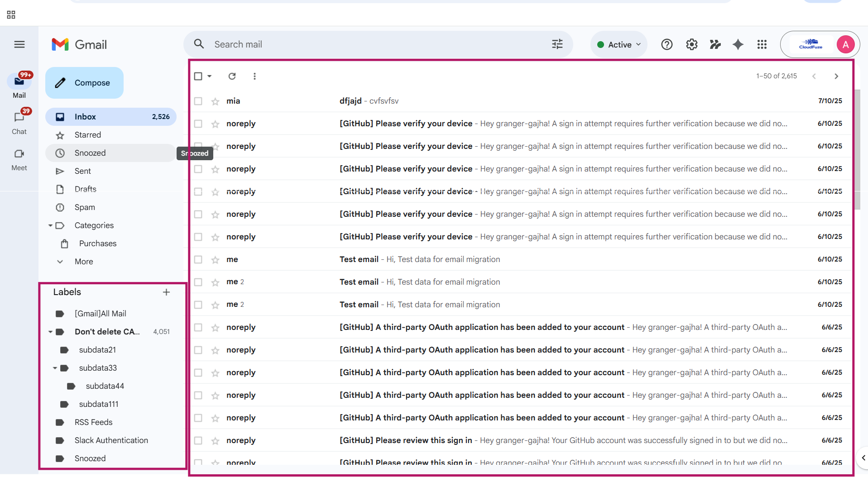
Task: Click the Gemini sparkle icon
Action: (738, 44)
